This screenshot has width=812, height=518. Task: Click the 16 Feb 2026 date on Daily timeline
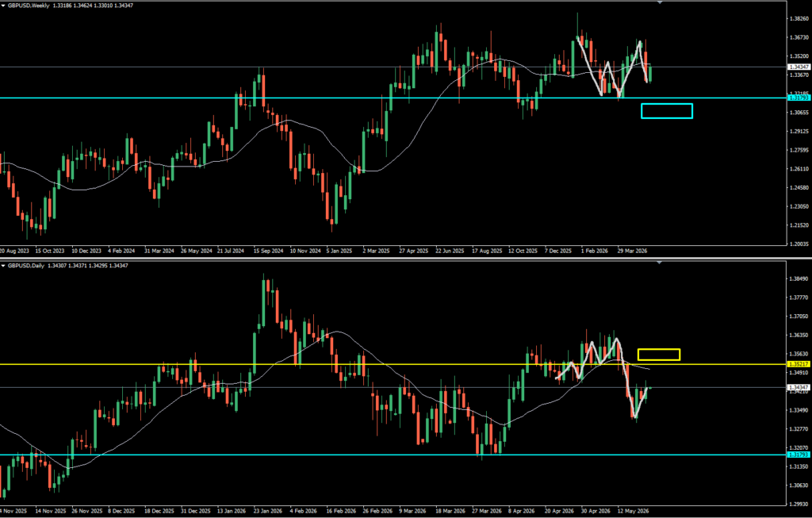342,511
